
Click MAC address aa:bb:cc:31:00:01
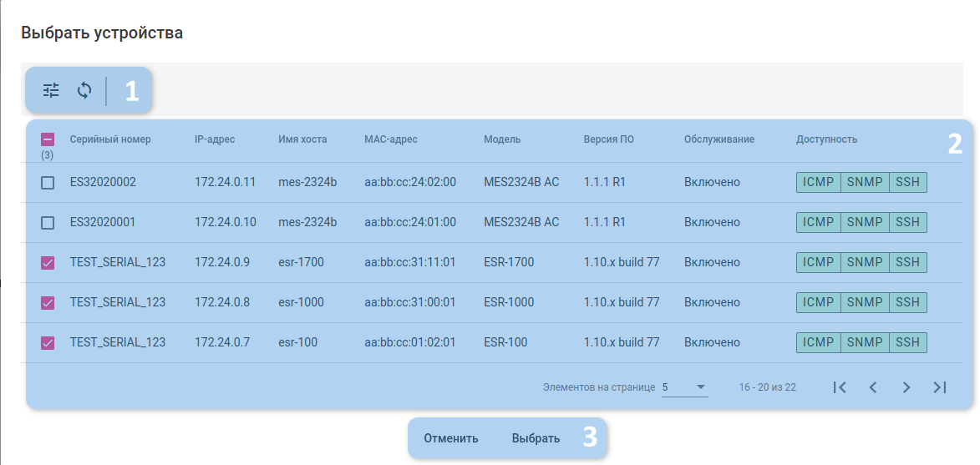410,302
